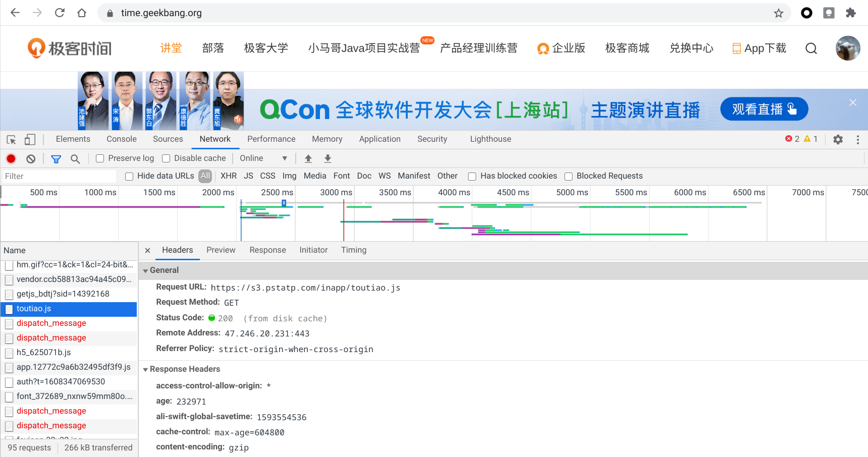
Task: Open DevTools settings gear
Action: tap(838, 139)
